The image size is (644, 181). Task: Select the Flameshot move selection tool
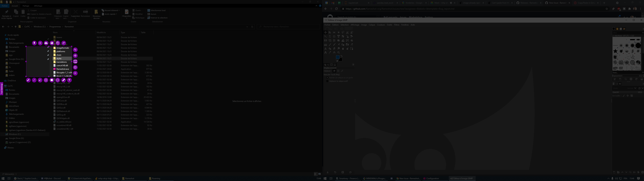point(75,55)
